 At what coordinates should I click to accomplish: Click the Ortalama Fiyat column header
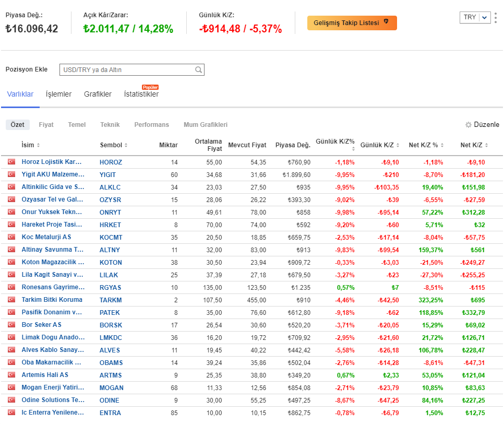coord(208,145)
